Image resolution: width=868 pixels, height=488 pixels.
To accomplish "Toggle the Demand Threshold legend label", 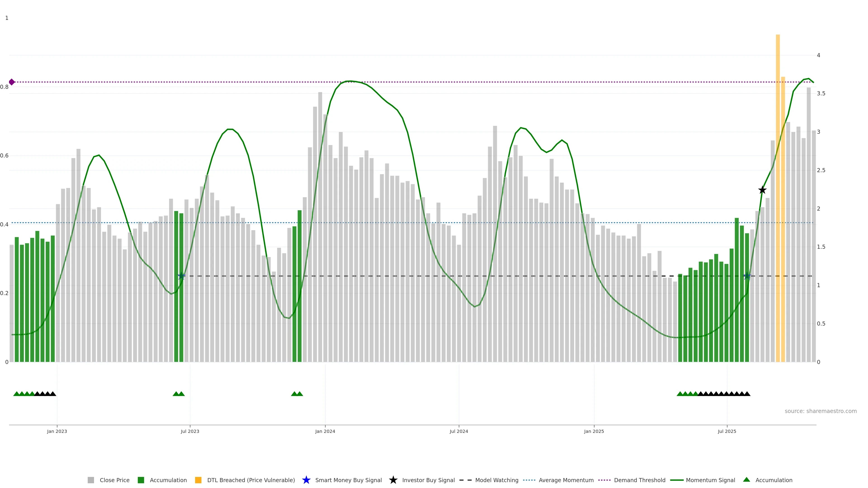I will point(639,480).
